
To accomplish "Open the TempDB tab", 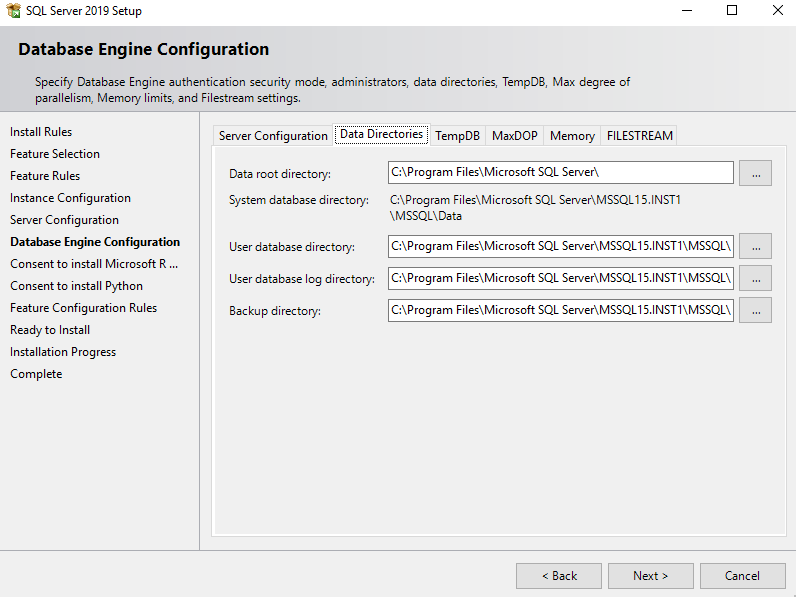I will [457, 136].
